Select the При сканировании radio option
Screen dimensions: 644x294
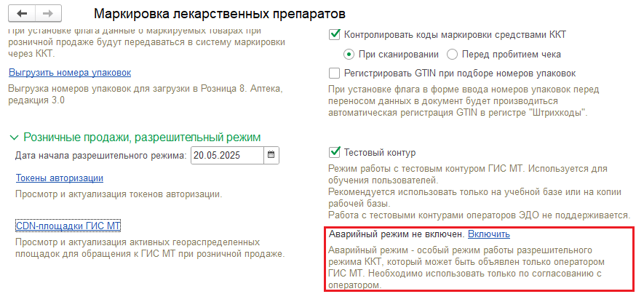pyautogui.click(x=349, y=54)
